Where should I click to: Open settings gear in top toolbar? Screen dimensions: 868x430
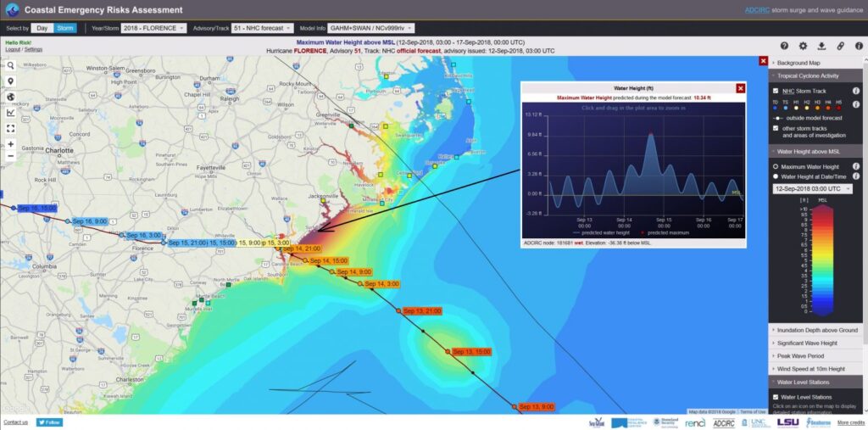pyautogui.click(x=803, y=46)
